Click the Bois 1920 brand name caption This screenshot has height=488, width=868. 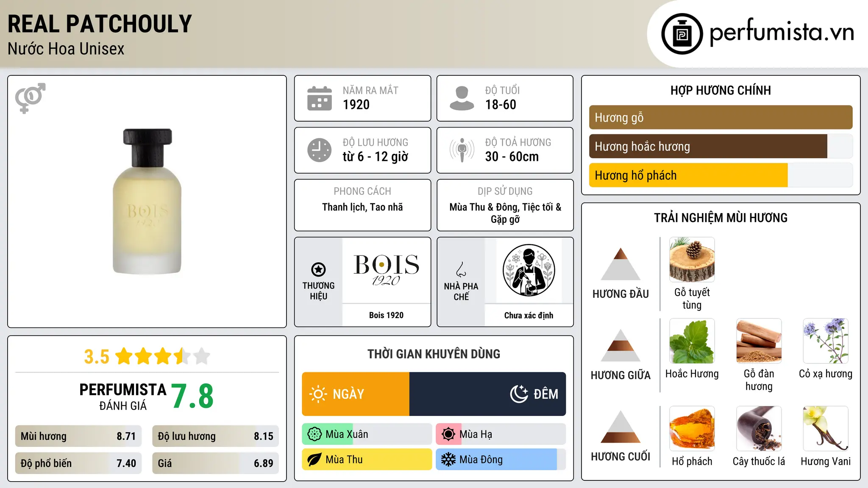pyautogui.click(x=386, y=315)
